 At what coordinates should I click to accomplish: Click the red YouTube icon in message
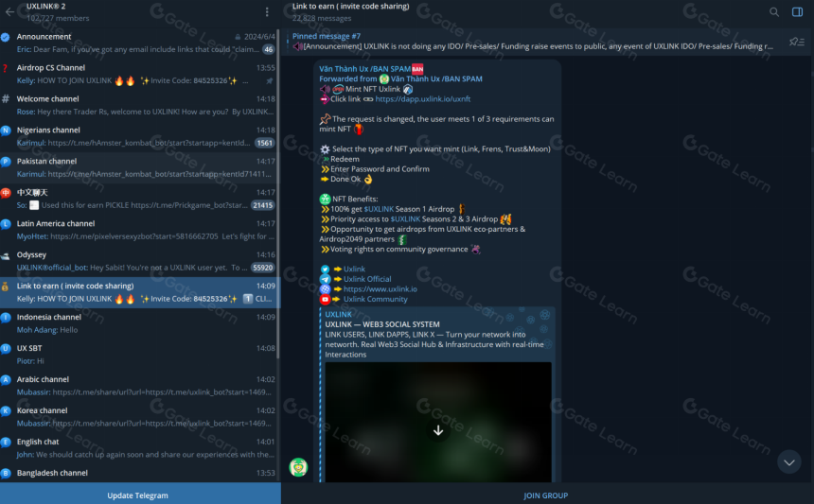click(x=325, y=299)
